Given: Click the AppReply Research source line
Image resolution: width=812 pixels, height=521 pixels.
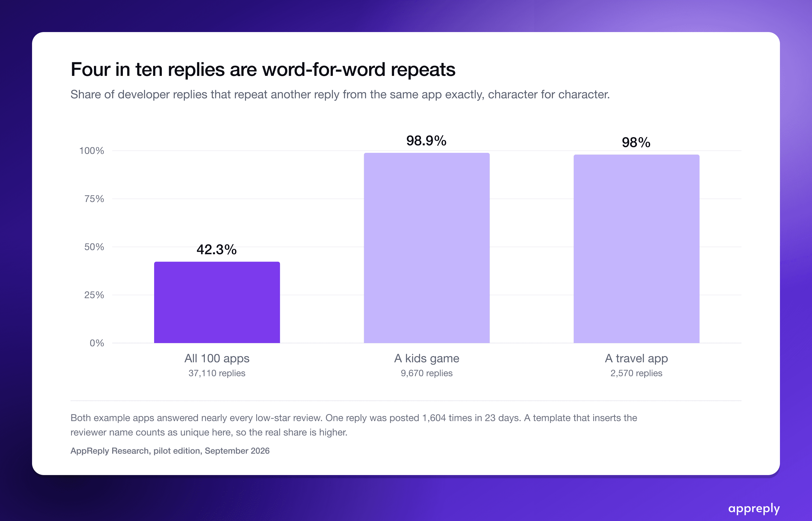Looking at the screenshot, I should pyautogui.click(x=170, y=451).
